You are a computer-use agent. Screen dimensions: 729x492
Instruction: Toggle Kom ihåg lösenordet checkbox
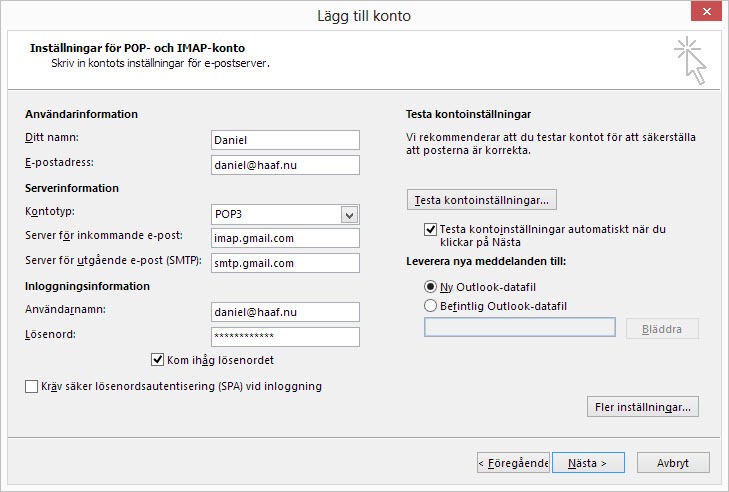tap(158, 360)
